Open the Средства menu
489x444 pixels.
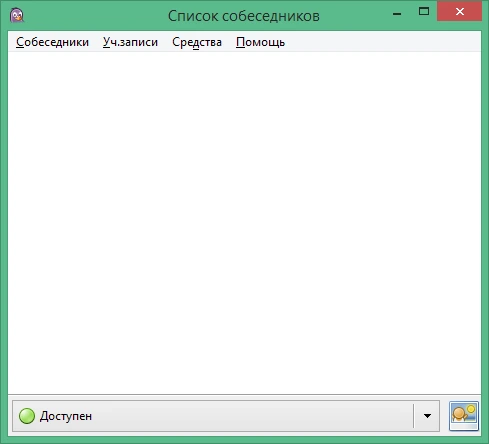click(197, 42)
